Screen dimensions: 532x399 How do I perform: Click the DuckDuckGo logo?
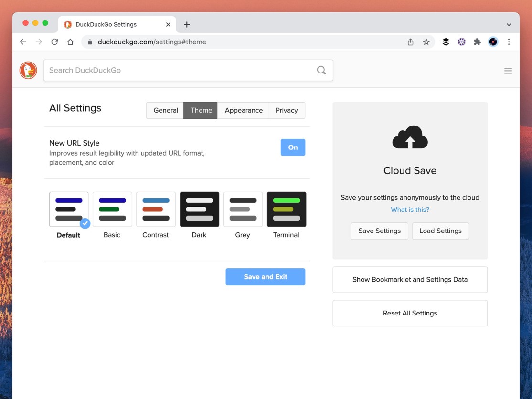28,70
